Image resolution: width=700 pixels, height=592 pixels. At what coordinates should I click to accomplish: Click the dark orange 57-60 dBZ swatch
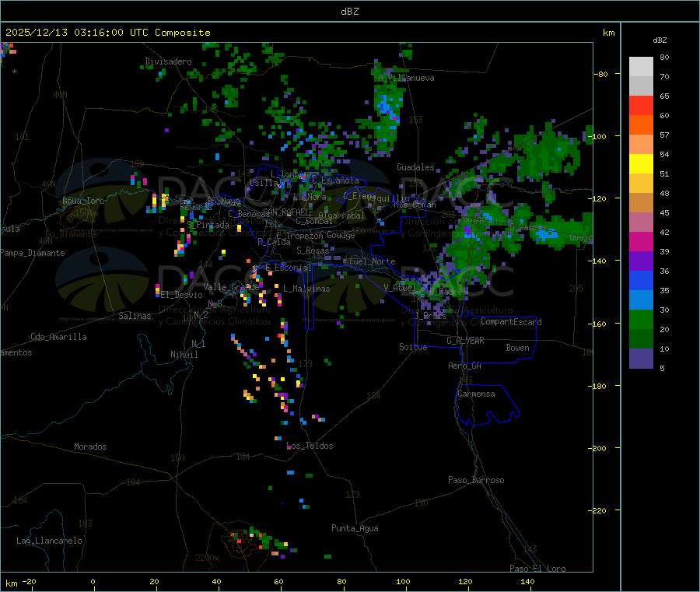click(641, 125)
